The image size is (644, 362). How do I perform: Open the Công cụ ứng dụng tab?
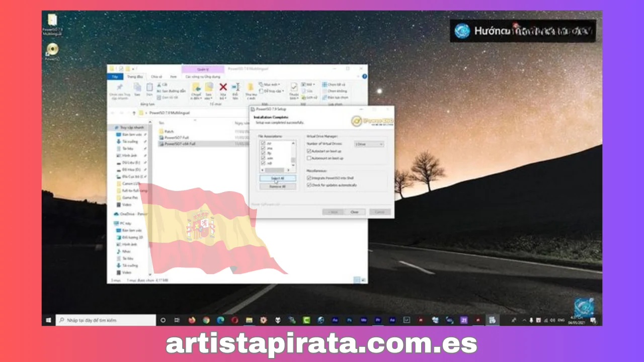[x=203, y=76]
